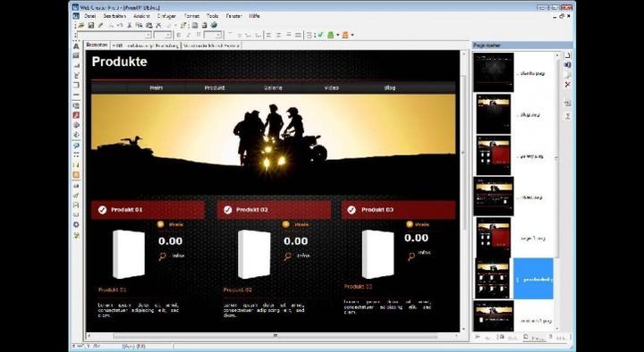Open the Hilfe menu

[254, 16]
